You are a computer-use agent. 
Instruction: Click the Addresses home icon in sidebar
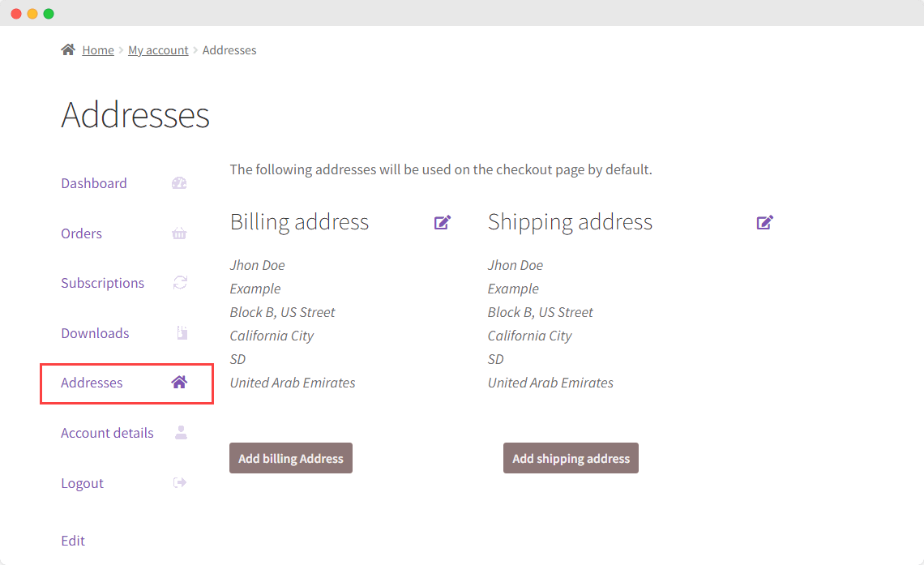[179, 383]
